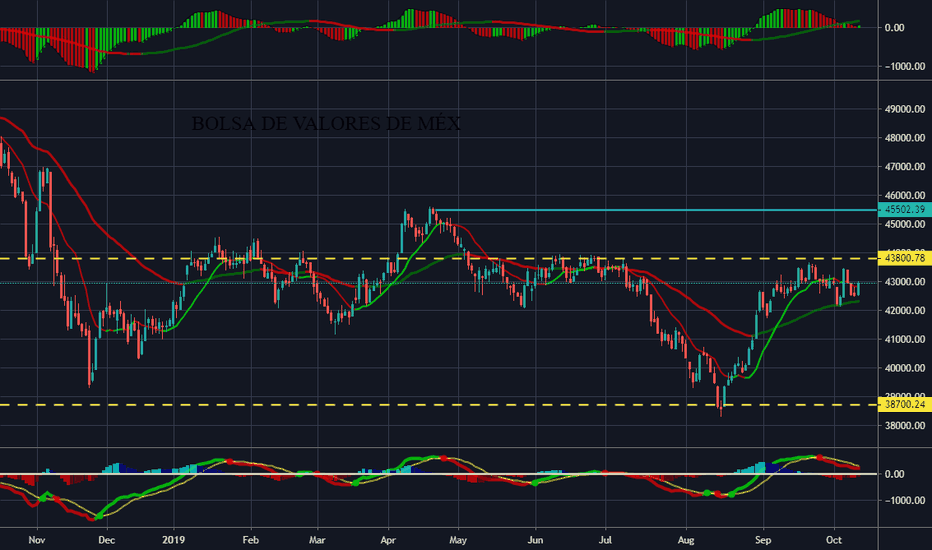This screenshot has height=550, width=932.
Task: Click the May label on time axis
Action: tap(458, 540)
